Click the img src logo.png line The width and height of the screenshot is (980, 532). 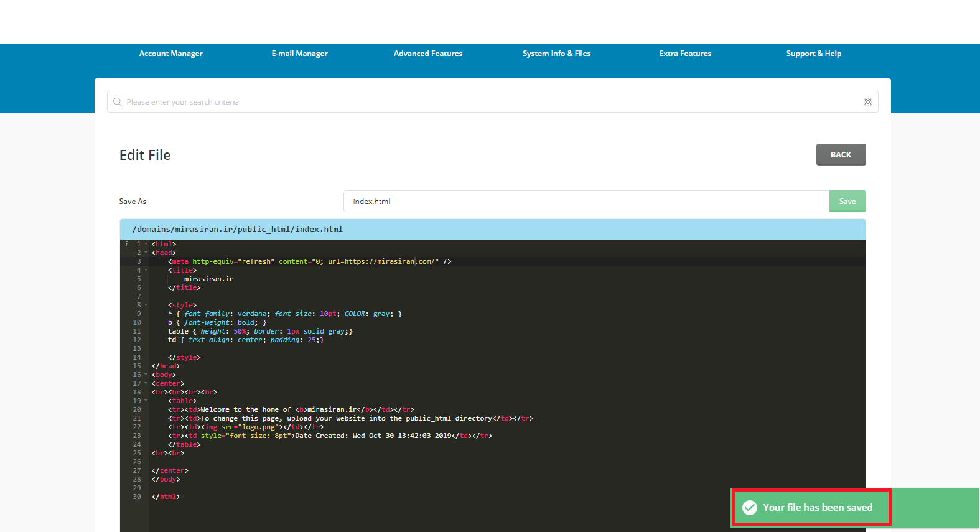[x=246, y=427]
